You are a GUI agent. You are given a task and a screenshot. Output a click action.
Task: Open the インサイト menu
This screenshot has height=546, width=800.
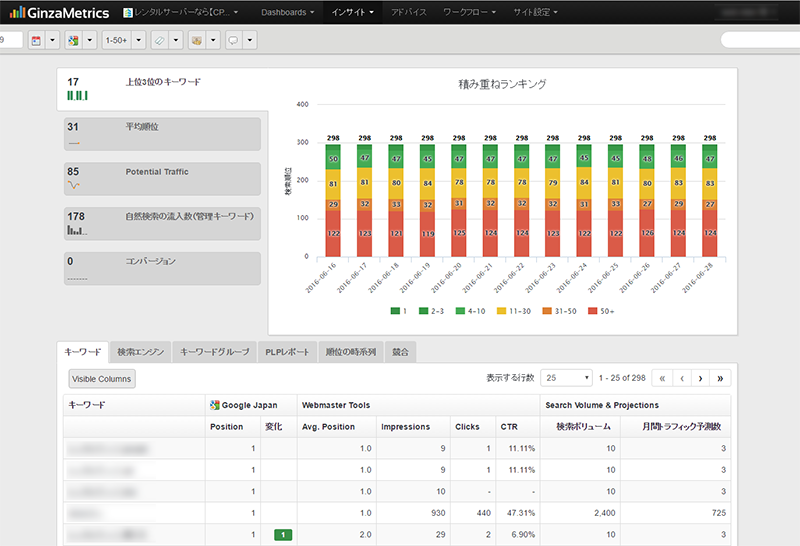click(353, 12)
